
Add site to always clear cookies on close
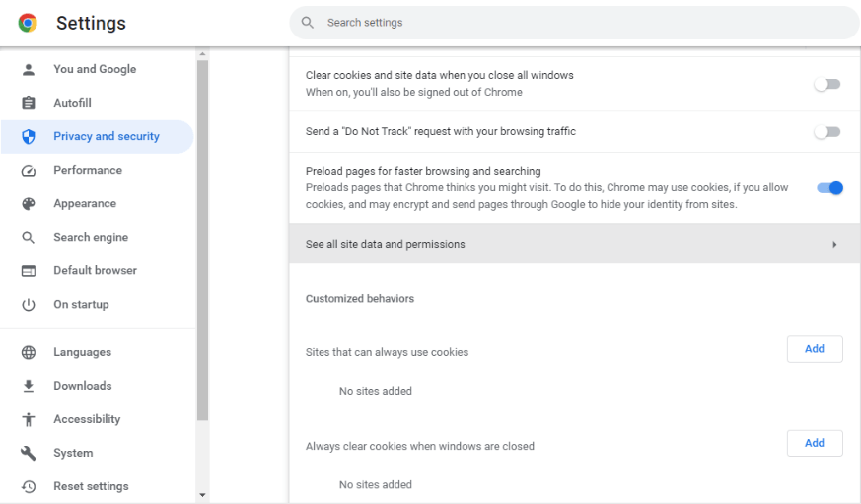tap(815, 443)
